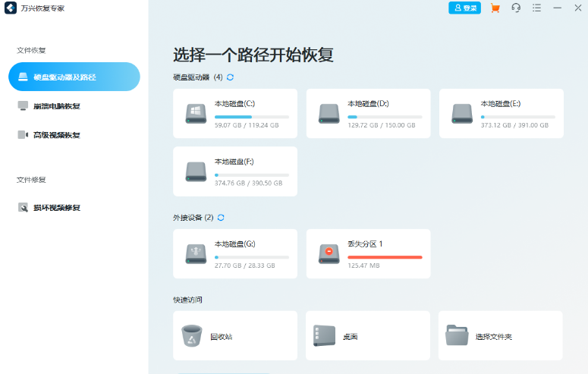
Task: Switch to 高级视频恢复 in sidebar
Action: pos(56,135)
